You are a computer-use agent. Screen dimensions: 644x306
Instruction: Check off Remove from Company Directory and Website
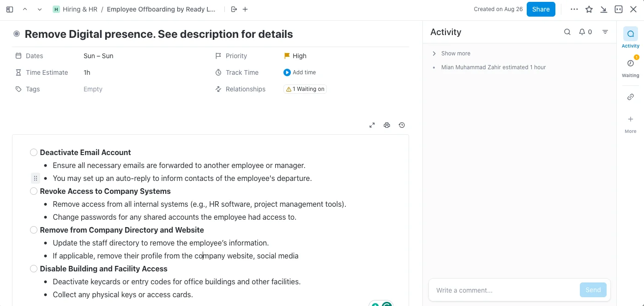34,230
